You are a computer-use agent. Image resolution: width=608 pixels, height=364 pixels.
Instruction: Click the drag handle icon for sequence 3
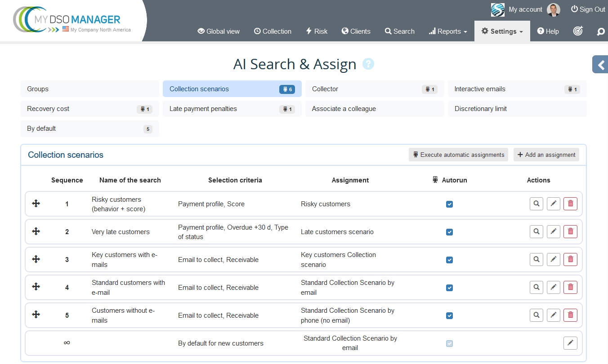click(36, 259)
